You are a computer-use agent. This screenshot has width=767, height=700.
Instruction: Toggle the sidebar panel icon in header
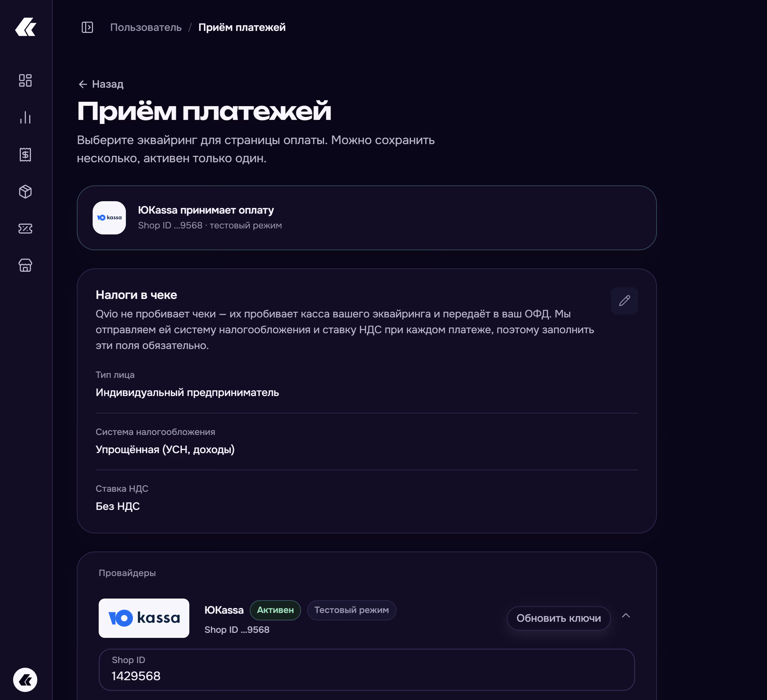[x=87, y=28]
